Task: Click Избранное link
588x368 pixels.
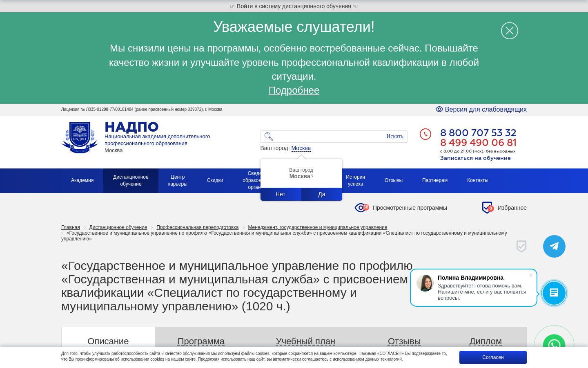Action: point(512,208)
